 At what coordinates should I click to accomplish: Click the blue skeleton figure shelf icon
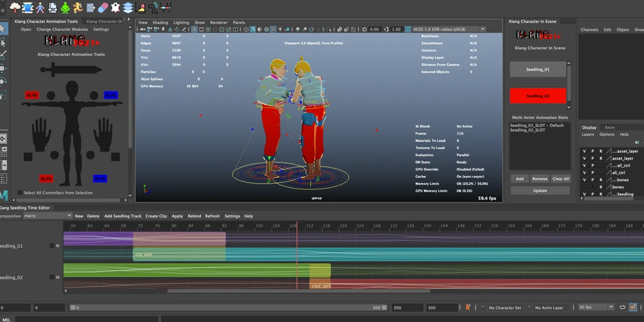click(x=40, y=7)
